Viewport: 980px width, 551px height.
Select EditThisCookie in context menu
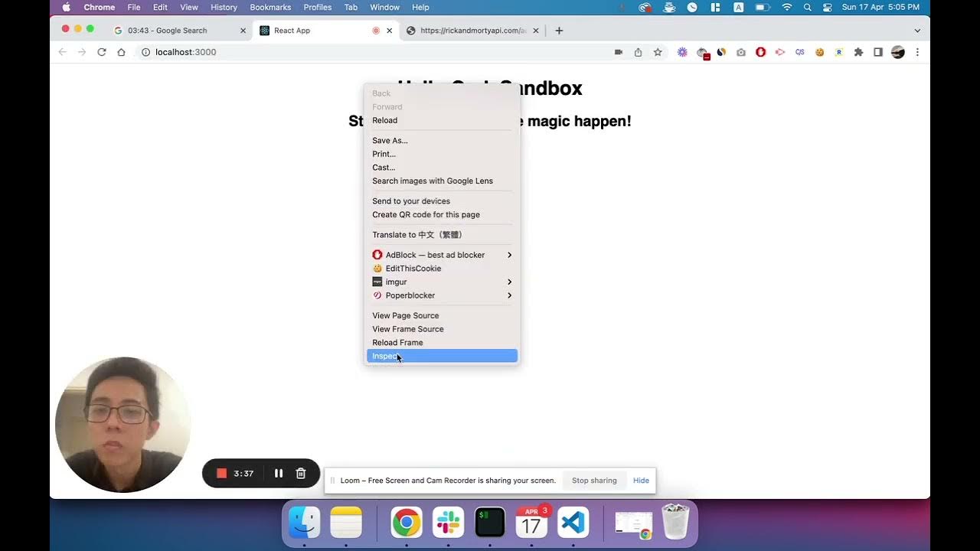442,269
